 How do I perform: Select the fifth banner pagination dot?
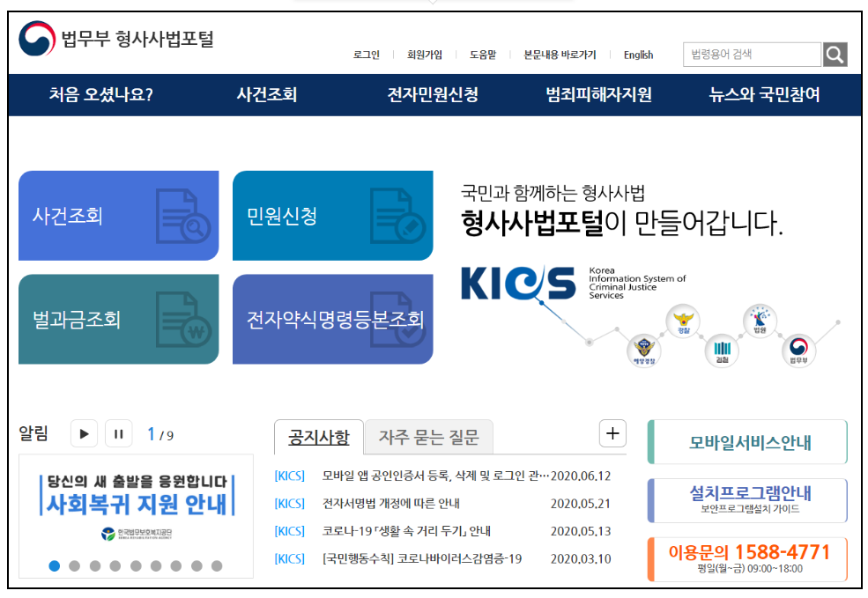coord(136,566)
